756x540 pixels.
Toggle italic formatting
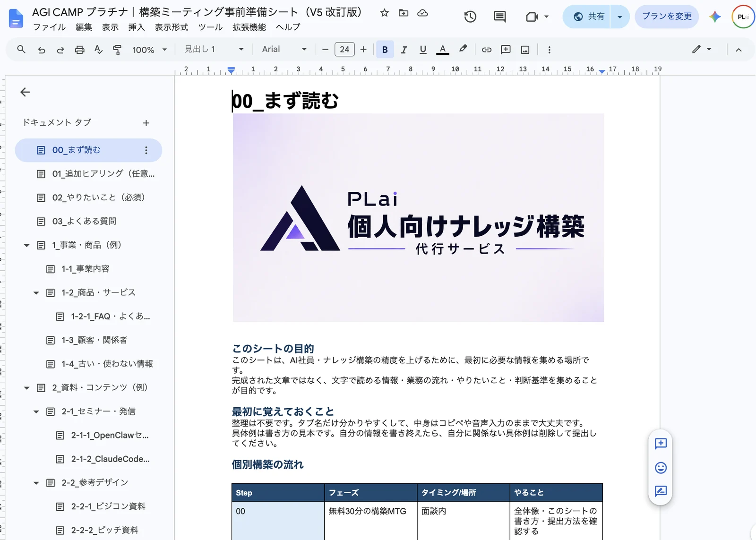pyautogui.click(x=404, y=50)
